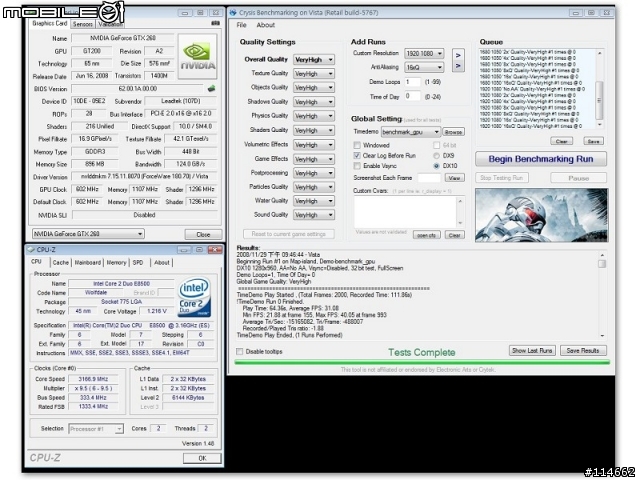The image size is (640, 480).
Task: Open the Processor selection dropdown in CPU-Z
Action: point(96,429)
